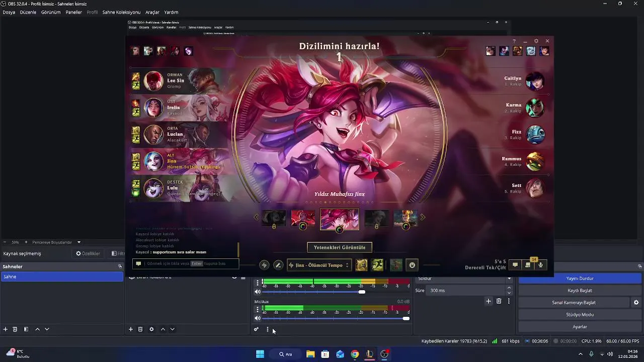
Task: Open the Pencereye Boyutlandır scaling dropdown
Action: 56,242
